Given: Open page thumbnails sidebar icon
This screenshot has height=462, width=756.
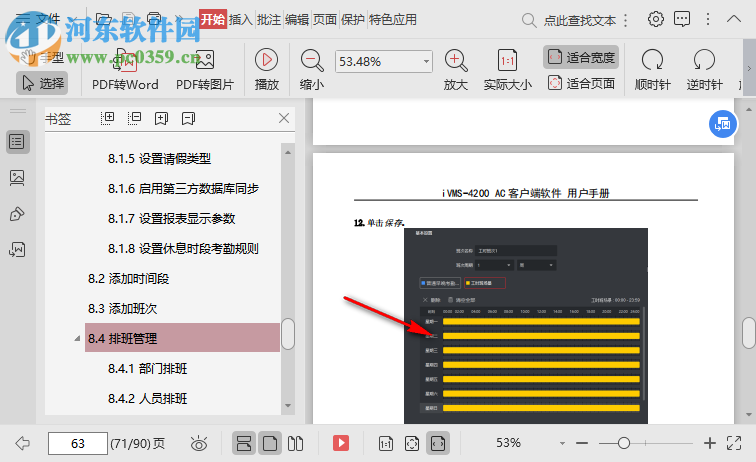Looking at the screenshot, I should pos(17,178).
